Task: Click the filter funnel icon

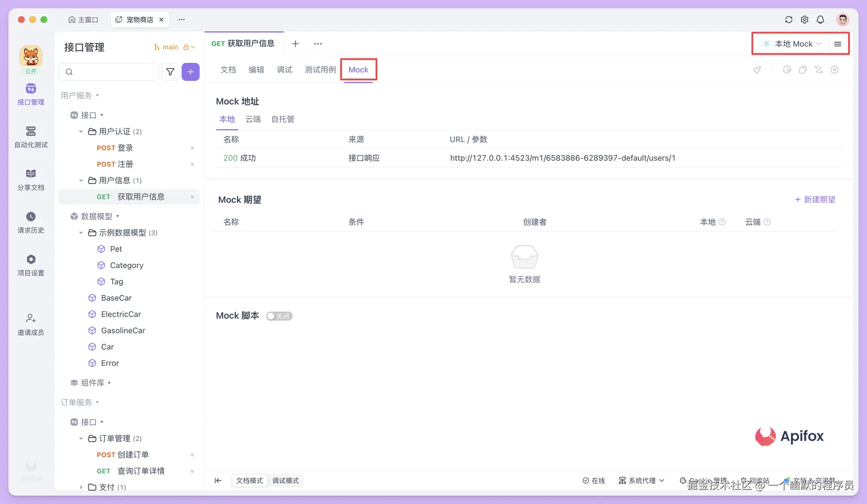Action: click(170, 72)
